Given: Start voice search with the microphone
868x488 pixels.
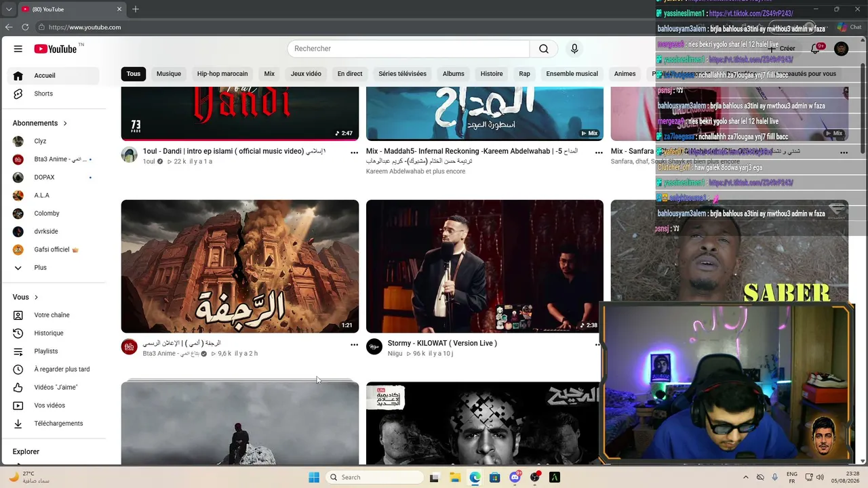Looking at the screenshot, I should pos(574,49).
